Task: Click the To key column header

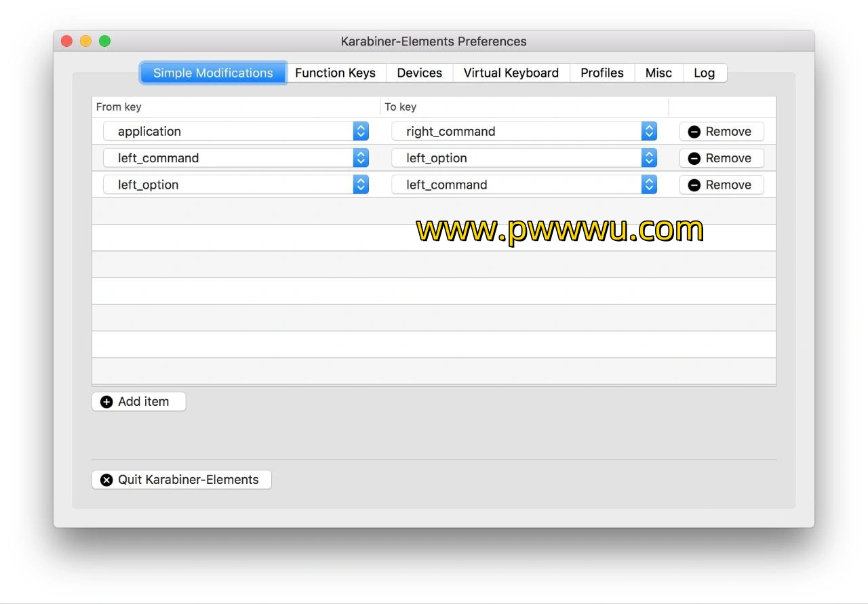Action: click(524, 107)
